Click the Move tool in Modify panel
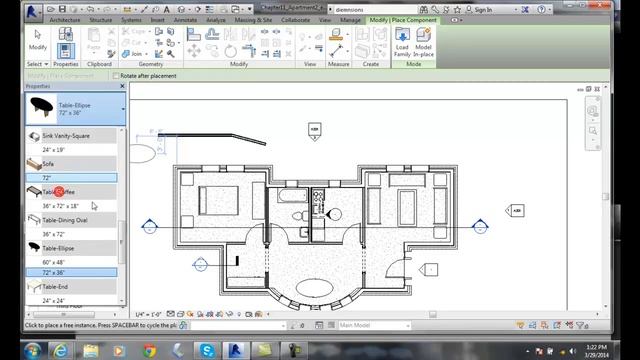 (194, 51)
